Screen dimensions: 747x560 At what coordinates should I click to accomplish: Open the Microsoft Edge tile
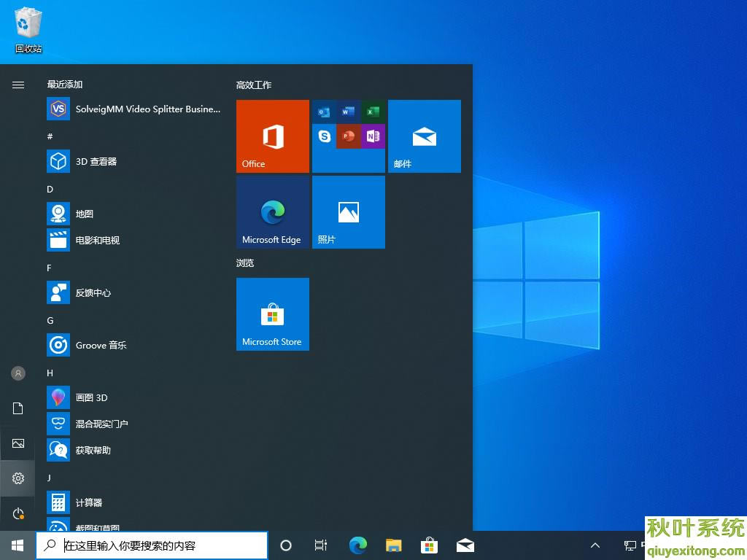pos(273,212)
